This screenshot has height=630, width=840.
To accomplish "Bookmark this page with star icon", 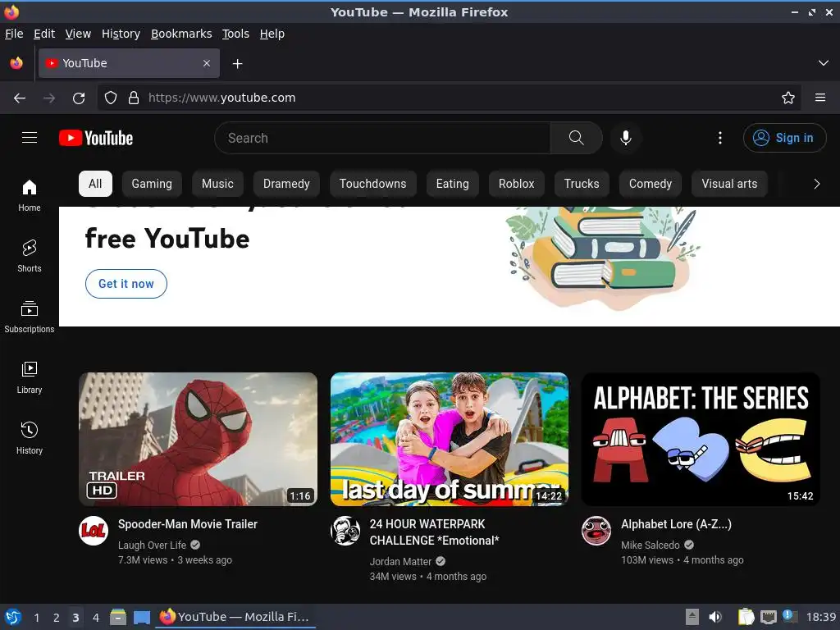I will 788,98.
